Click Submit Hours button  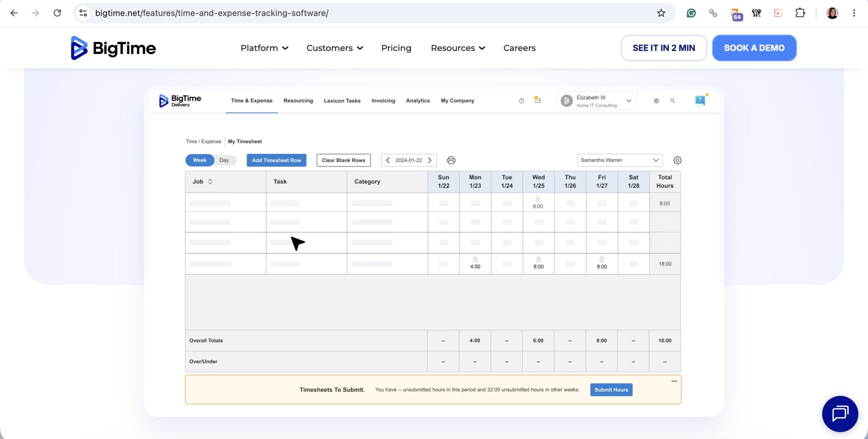click(x=611, y=389)
